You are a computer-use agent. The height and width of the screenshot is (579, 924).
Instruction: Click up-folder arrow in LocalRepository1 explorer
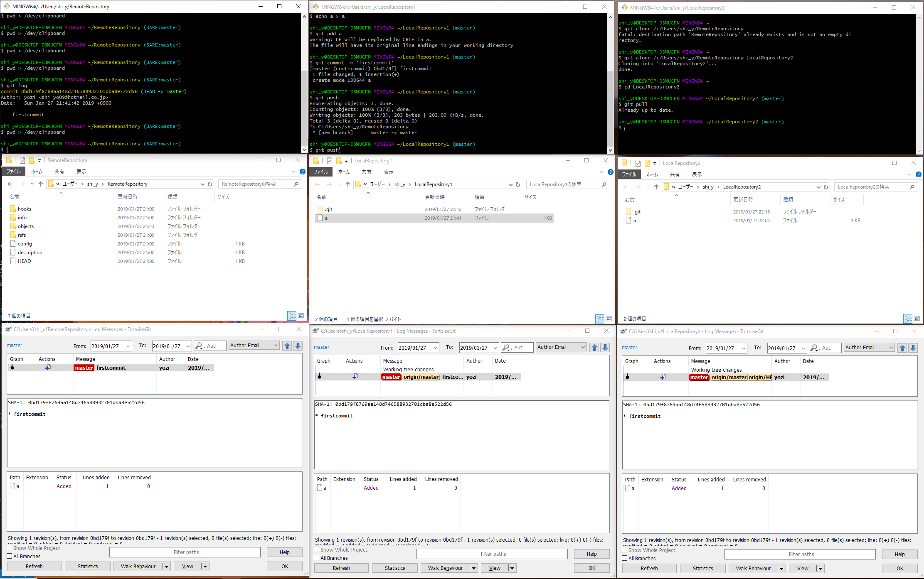[348, 184]
